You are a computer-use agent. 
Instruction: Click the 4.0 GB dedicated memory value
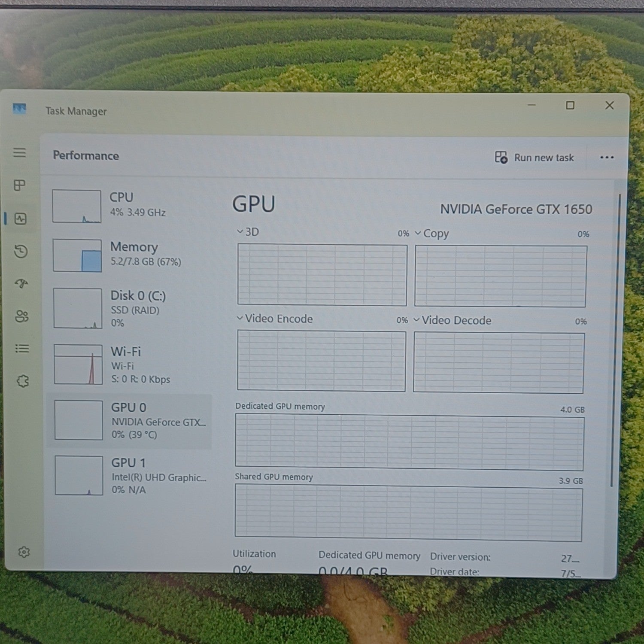coord(572,410)
